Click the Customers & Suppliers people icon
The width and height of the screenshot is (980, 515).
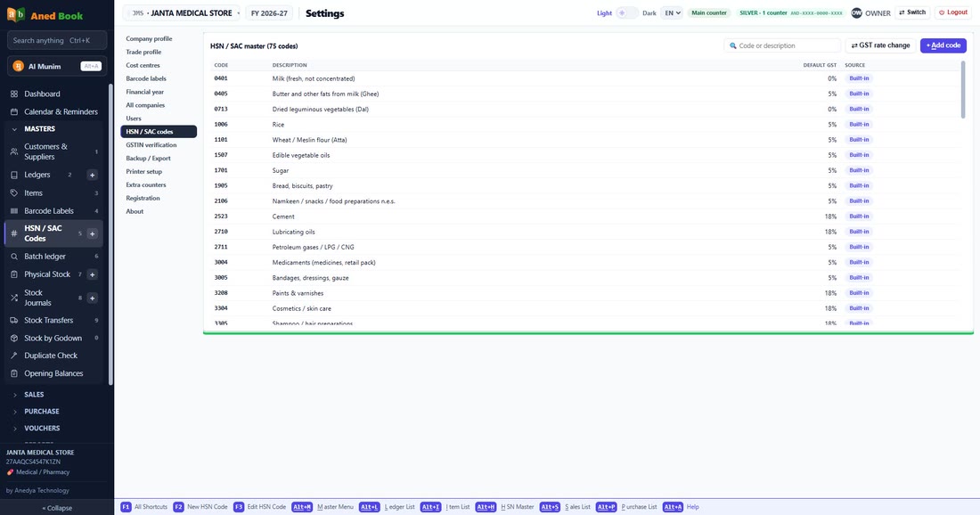(14, 151)
